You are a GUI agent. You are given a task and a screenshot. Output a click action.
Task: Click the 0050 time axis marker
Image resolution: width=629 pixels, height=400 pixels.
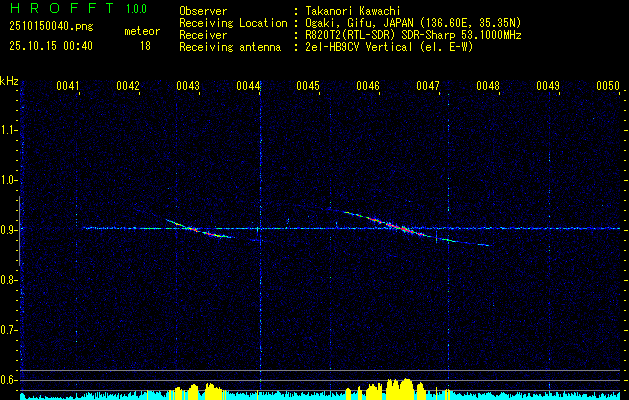pos(608,86)
